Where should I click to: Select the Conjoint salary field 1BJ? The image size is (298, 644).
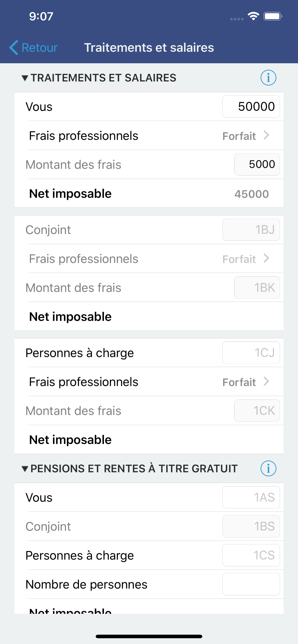coord(251,230)
